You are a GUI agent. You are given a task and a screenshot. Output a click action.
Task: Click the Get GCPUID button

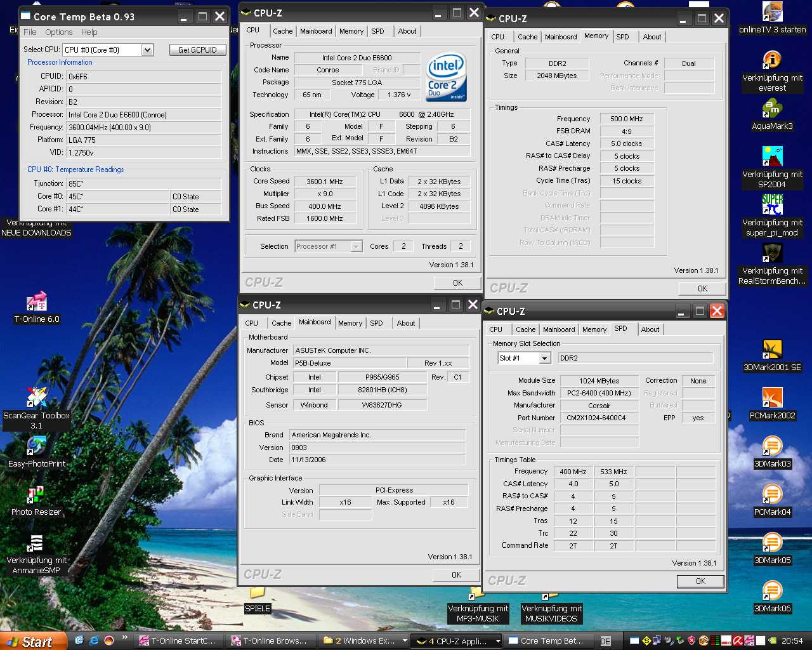[x=197, y=50]
